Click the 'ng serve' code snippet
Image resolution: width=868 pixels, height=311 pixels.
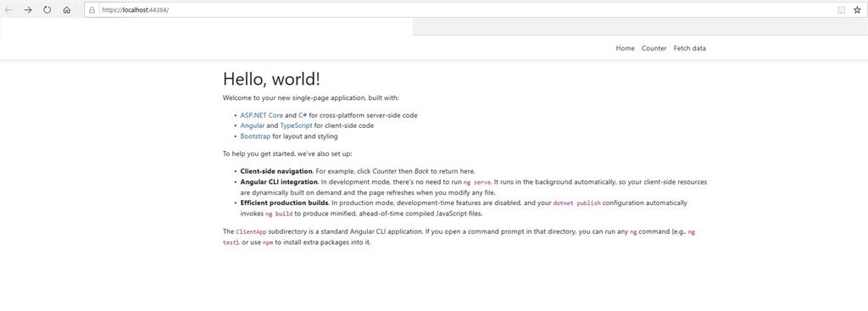[477, 182]
